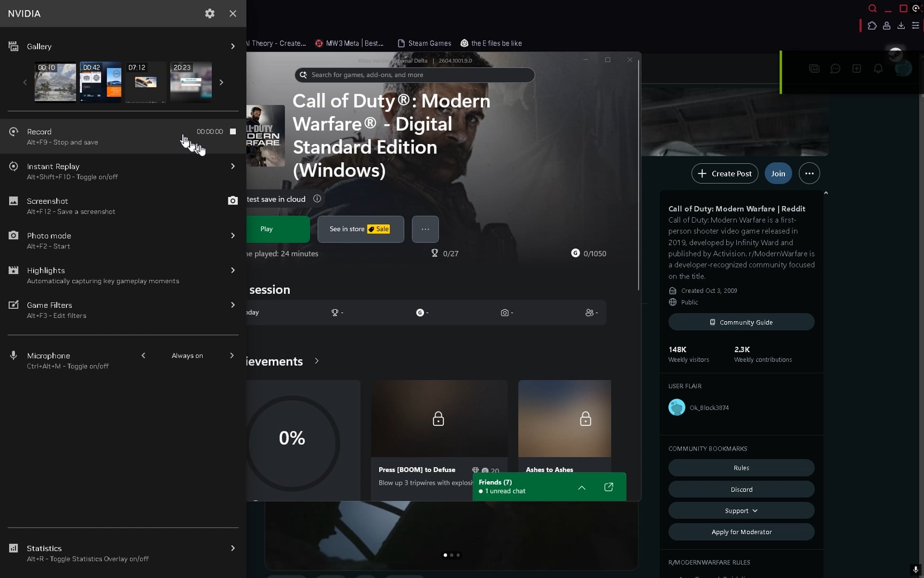Click the microphone icon in bottom corner
The height and width of the screenshot is (578, 924).
point(915,569)
